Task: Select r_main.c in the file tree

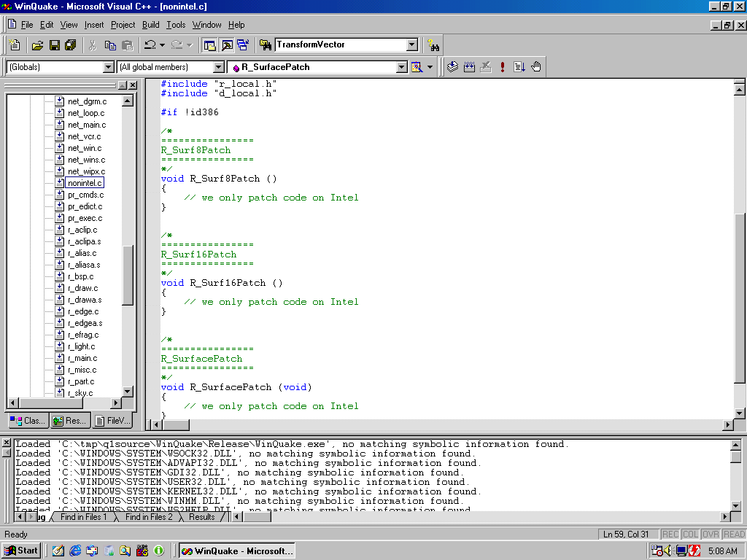Action: point(82,358)
